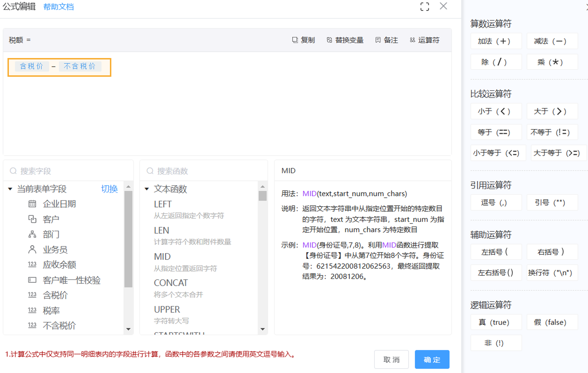The width and height of the screenshot is (588, 373).
Task: Insert the 小于 (<) operator
Action: click(x=496, y=111)
